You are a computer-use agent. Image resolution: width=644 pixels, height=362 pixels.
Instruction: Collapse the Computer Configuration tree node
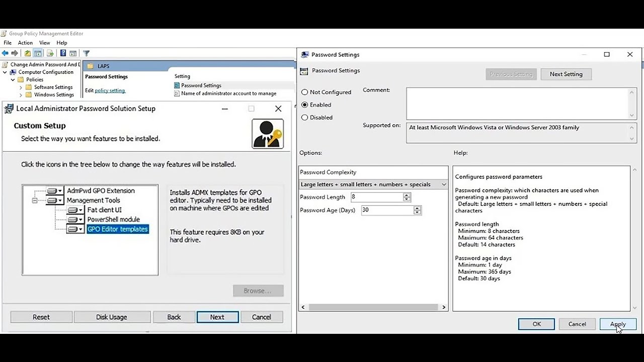5,72
